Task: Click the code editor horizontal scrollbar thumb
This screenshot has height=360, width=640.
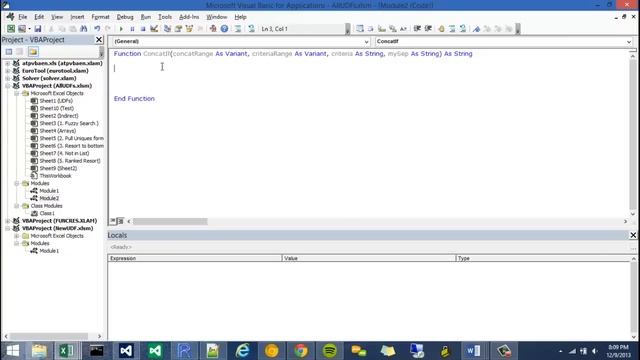Action: pos(170,221)
